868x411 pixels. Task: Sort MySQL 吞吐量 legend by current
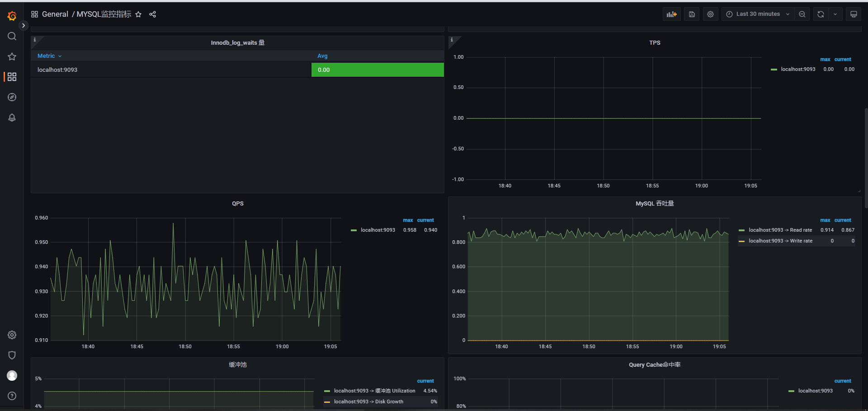843,220
